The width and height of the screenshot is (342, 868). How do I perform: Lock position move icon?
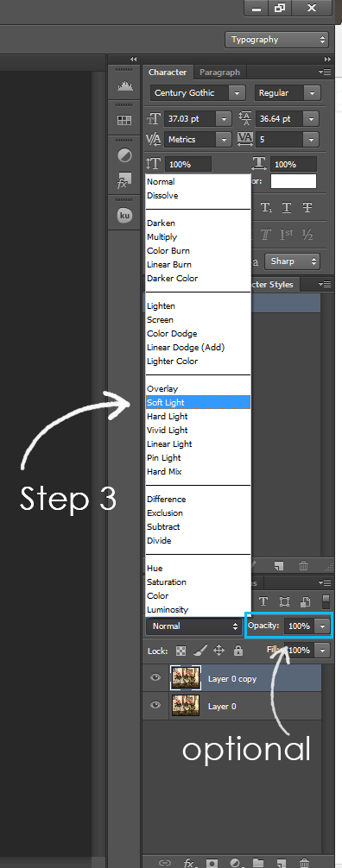click(219, 651)
